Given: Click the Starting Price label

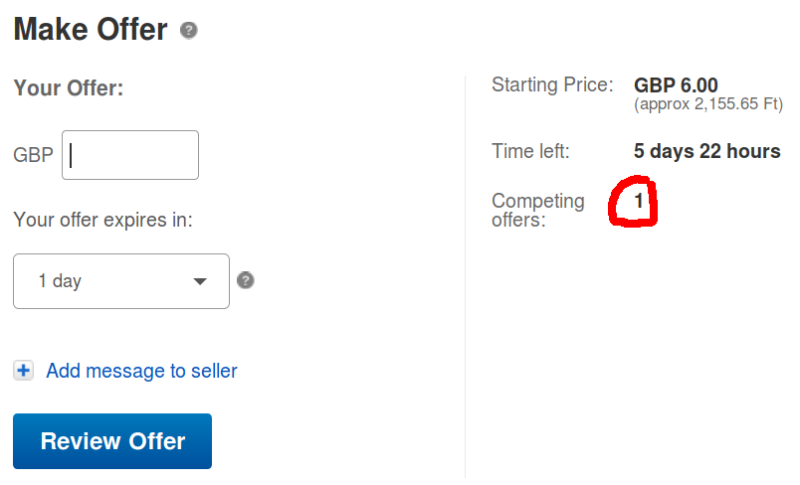Looking at the screenshot, I should (x=552, y=85).
